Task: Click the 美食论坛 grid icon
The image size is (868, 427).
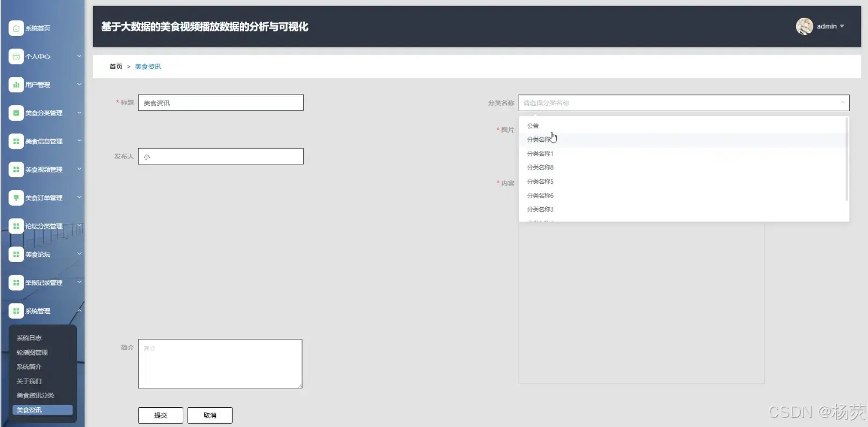Action: (16, 254)
